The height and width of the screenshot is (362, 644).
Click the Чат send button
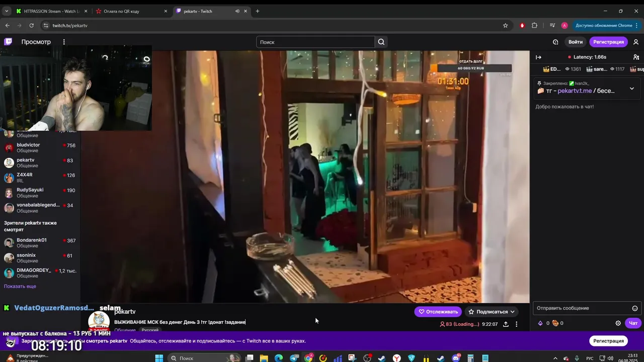pyautogui.click(x=633, y=323)
